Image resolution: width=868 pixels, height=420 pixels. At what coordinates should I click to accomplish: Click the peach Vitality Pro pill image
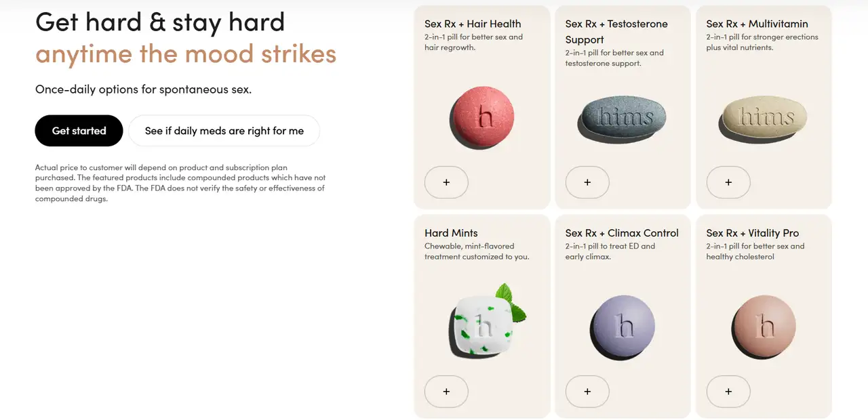pos(764,327)
